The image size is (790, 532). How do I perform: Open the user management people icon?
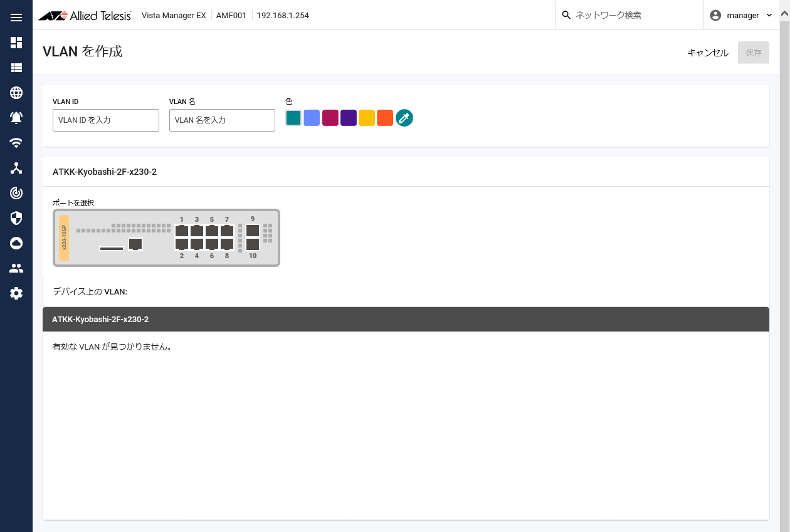(x=16, y=268)
